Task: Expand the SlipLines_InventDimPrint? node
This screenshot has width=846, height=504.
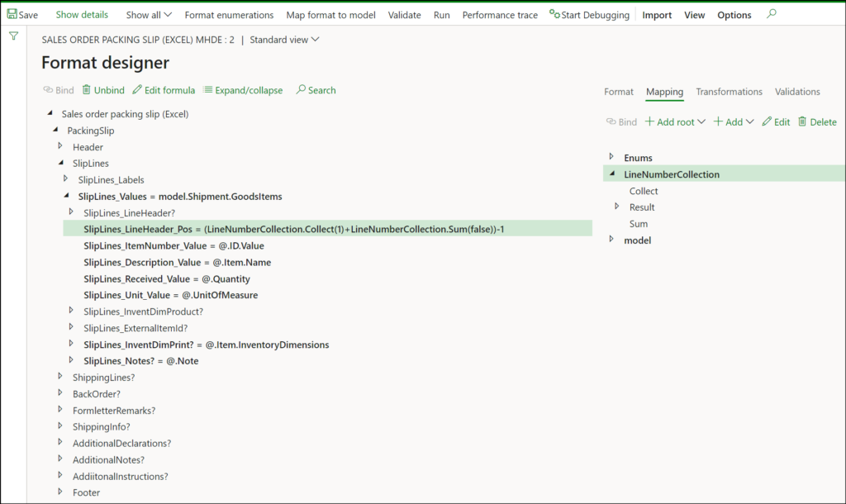Action: [x=71, y=343]
